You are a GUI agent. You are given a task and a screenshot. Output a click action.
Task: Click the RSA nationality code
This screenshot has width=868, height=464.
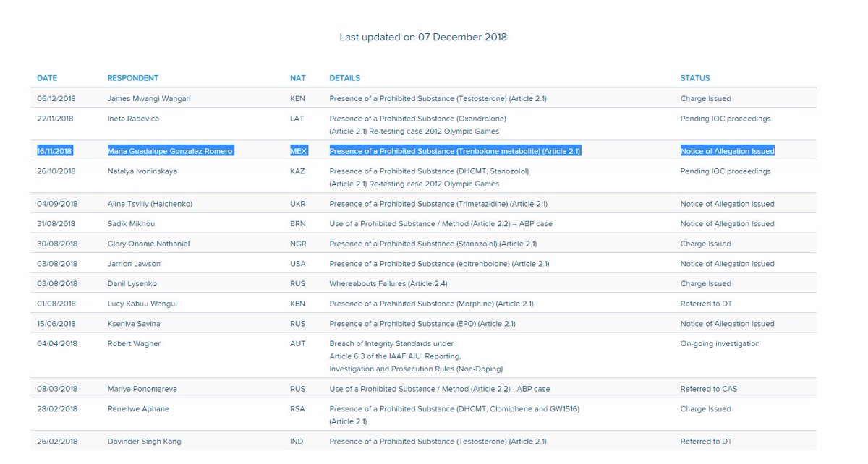297,409
